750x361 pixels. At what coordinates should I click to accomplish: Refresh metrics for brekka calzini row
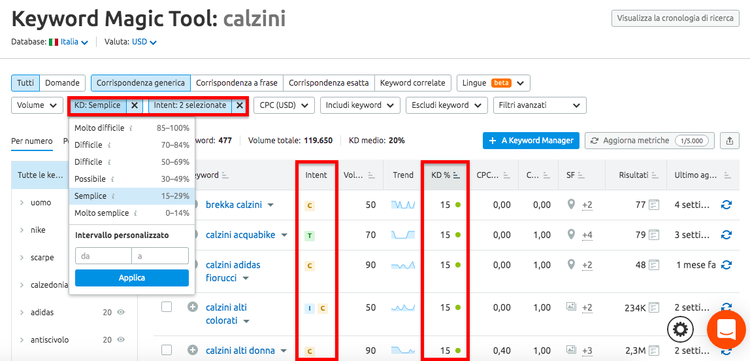726,205
